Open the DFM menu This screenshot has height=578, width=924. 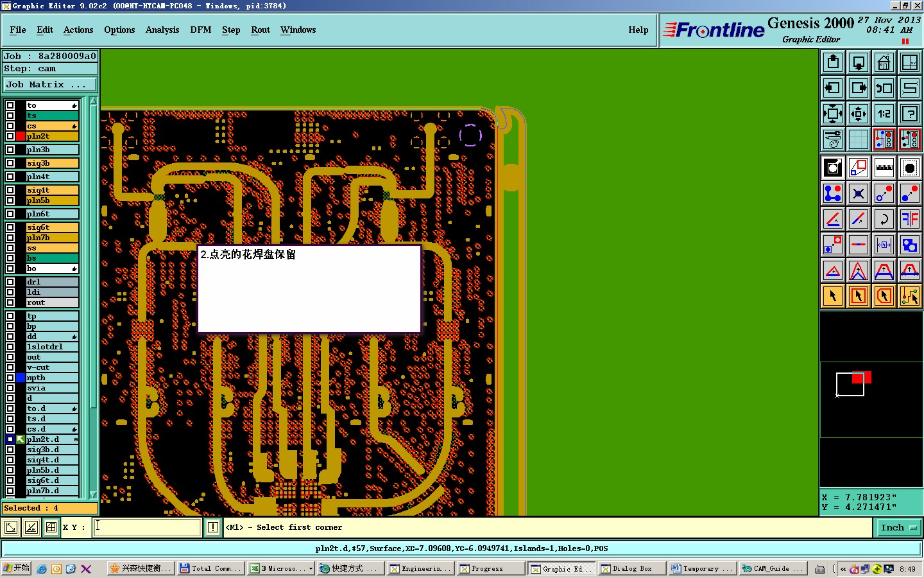201,30
